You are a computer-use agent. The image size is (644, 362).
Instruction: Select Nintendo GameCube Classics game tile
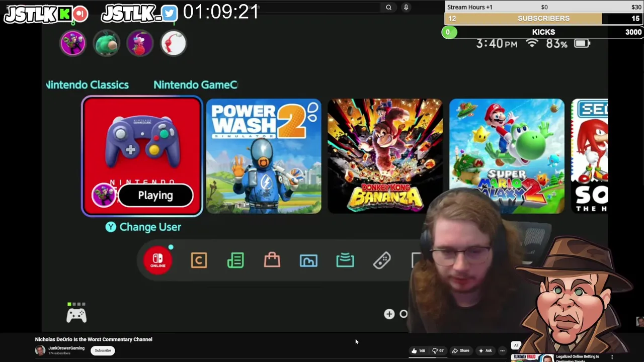[x=142, y=156]
